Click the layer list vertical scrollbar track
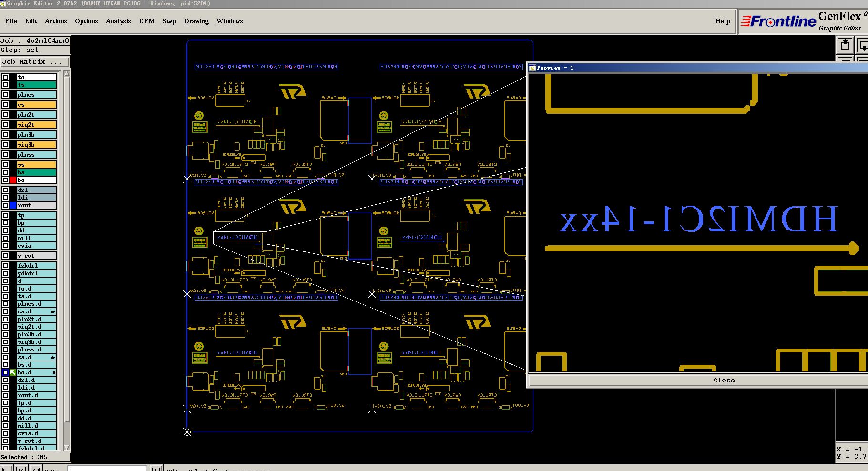The width and height of the screenshot is (868, 471). (x=67, y=260)
